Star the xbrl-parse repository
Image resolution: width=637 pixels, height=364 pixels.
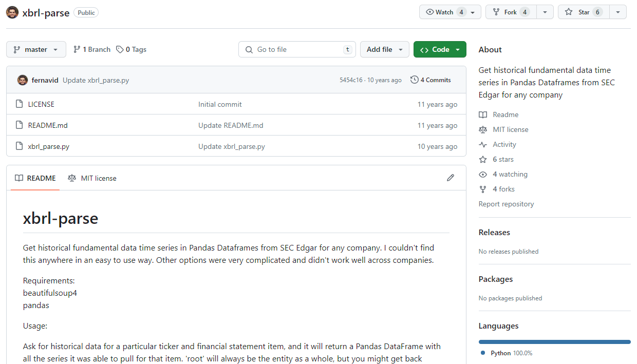click(584, 12)
